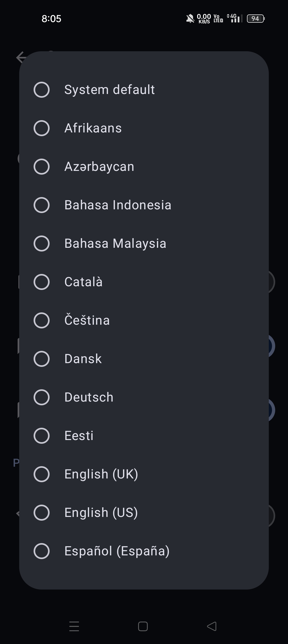Tap the Android home square button

coord(143,626)
